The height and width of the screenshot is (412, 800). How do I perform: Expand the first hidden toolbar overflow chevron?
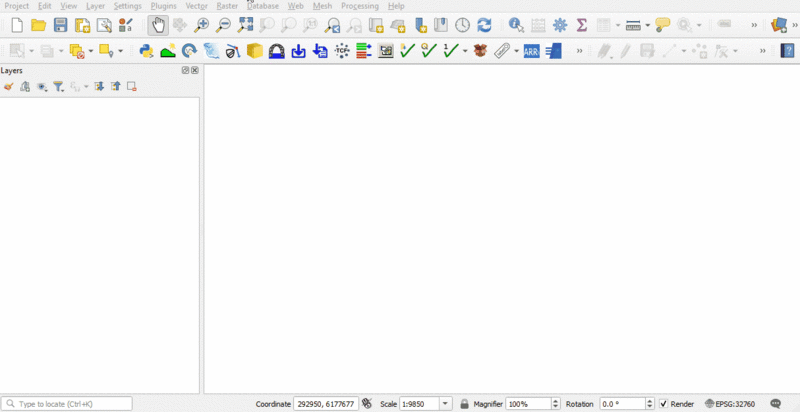754,25
